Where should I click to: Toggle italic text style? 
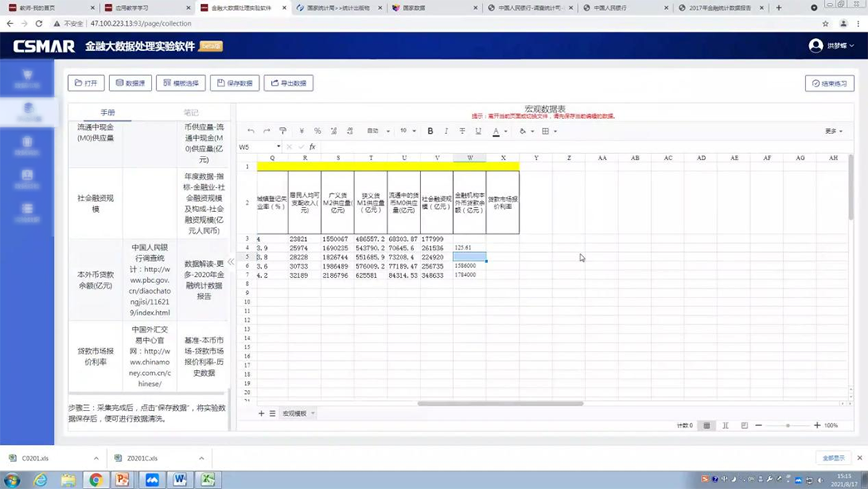pos(446,131)
